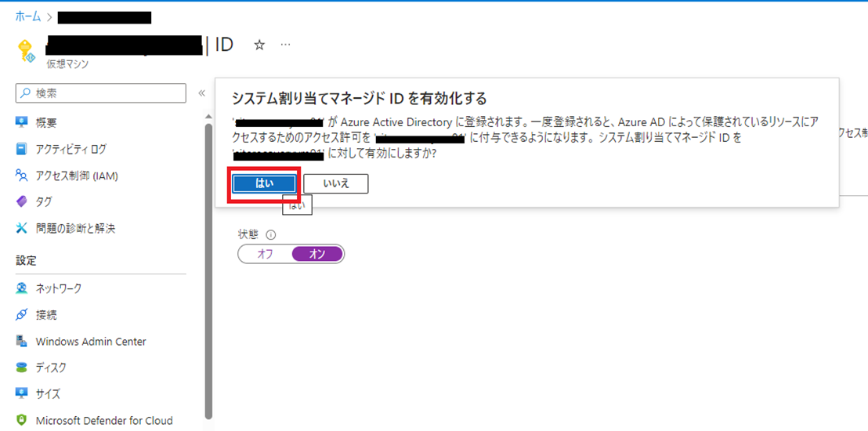This screenshot has height=431, width=868.
Task: Open サイズ in the sidebar
Action: click(48, 394)
